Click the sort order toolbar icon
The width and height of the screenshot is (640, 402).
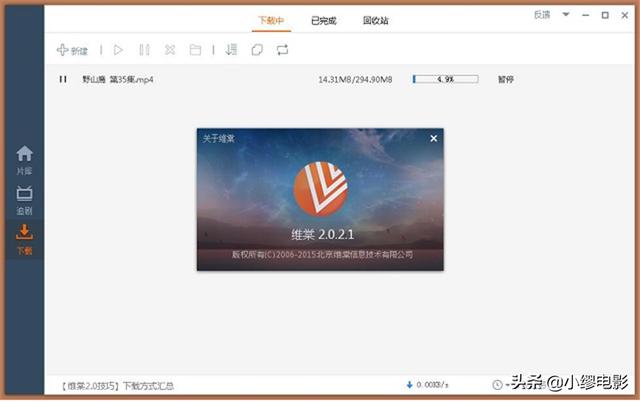pyautogui.click(x=231, y=50)
